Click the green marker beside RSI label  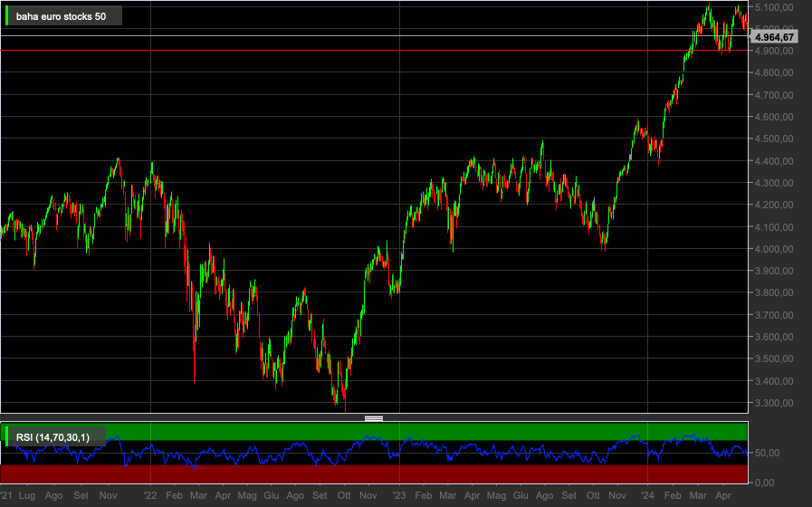6,436
